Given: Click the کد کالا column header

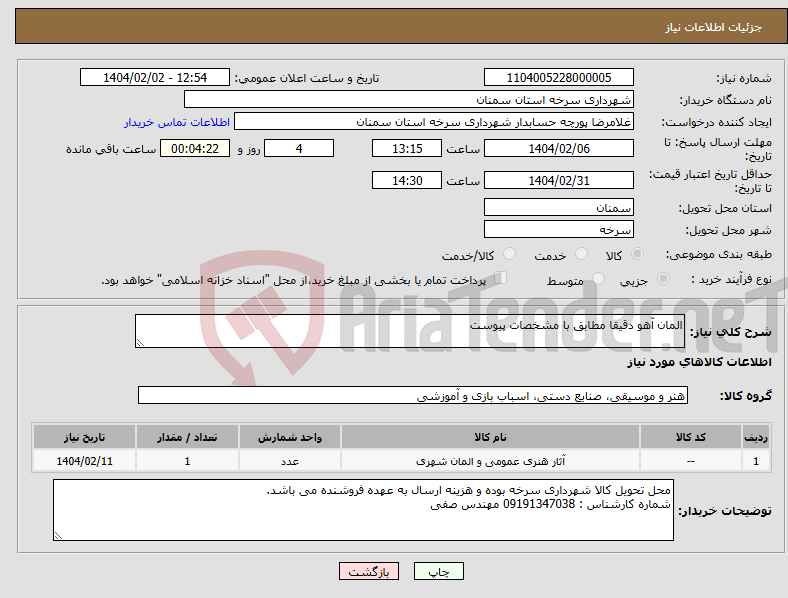Looking at the screenshot, I should click(x=691, y=437).
